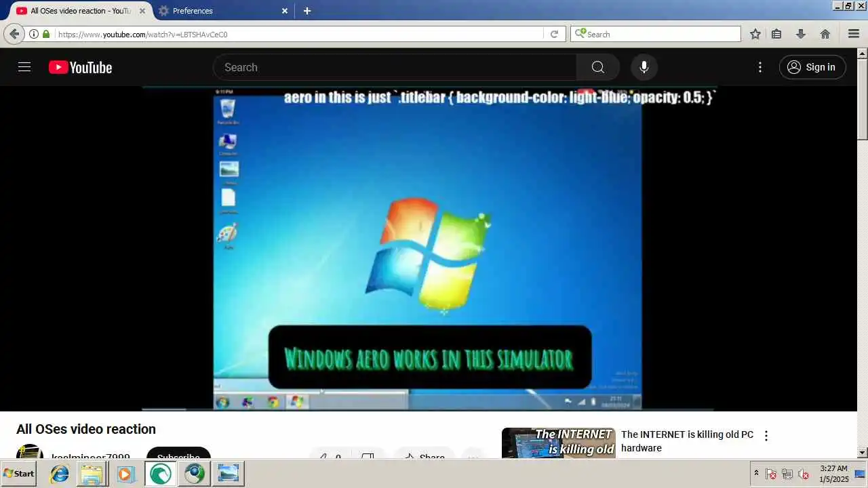Open the downloads arrow icon
Image resolution: width=868 pixels, height=488 pixels.
[801, 34]
